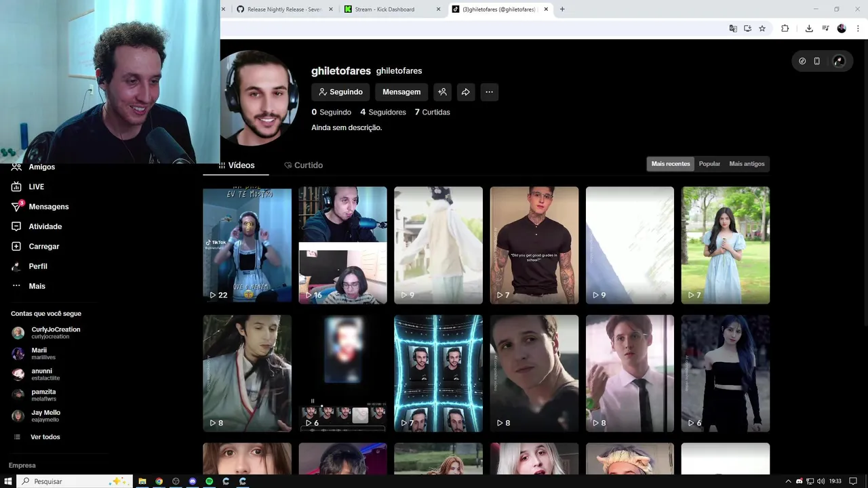Show hidden system tray icons
This screenshot has height=488, width=868.
pyautogui.click(x=788, y=481)
